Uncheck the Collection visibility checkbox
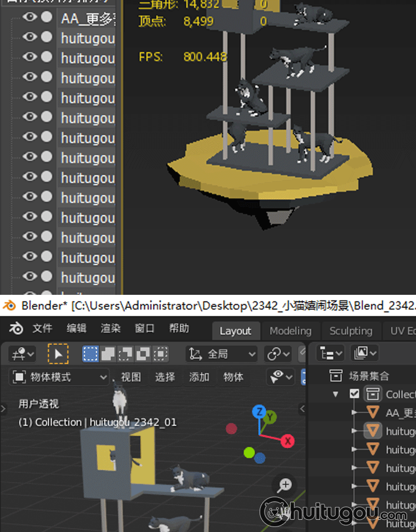 [354, 394]
